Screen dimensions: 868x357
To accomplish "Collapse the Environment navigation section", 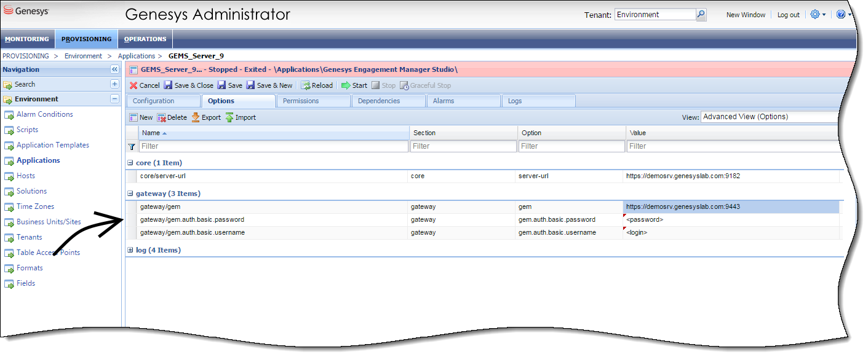I will click(114, 99).
